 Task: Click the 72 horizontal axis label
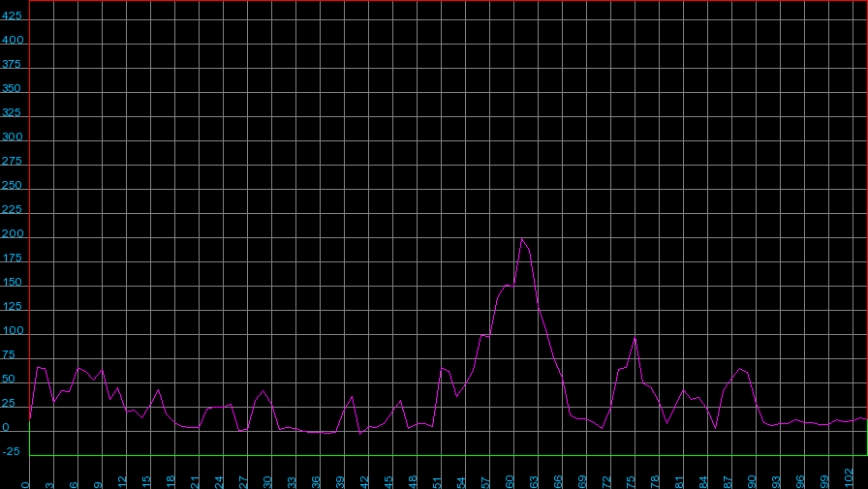click(606, 482)
